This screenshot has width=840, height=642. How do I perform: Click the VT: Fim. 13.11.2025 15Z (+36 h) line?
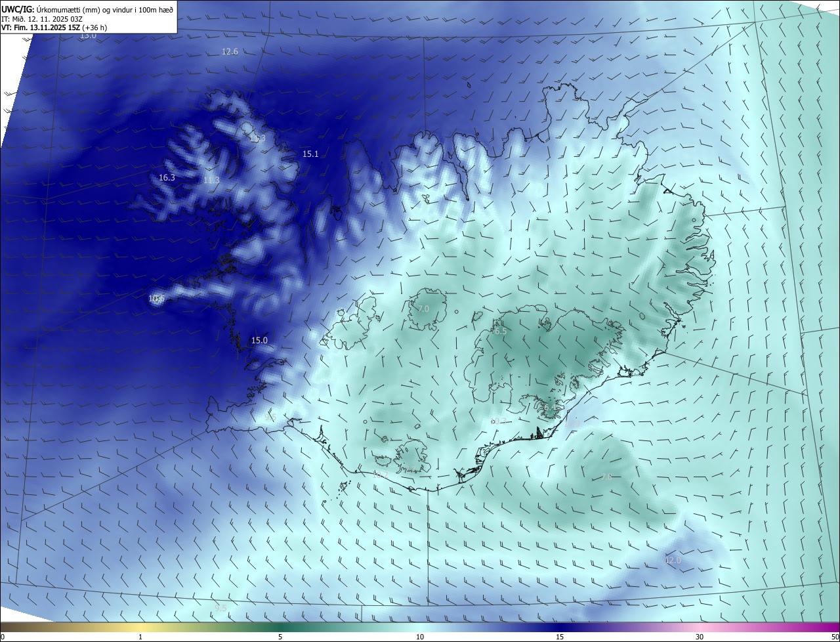[x=54, y=28]
